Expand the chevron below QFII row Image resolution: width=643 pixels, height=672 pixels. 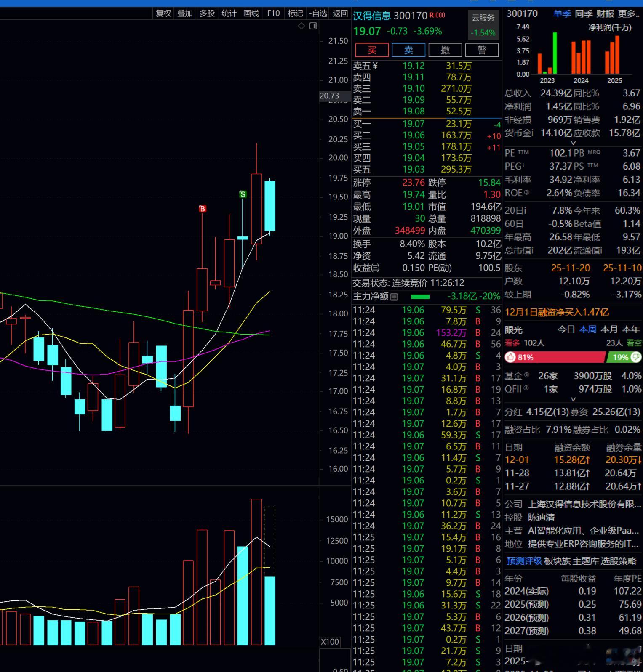(x=573, y=399)
